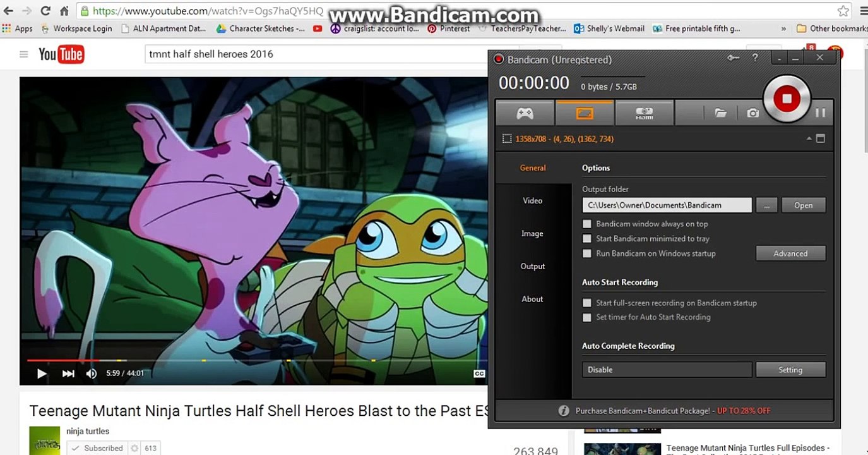Open subscription settings gear next to Subscribed
The height and width of the screenshot is (455, 868).
(134, 448)
